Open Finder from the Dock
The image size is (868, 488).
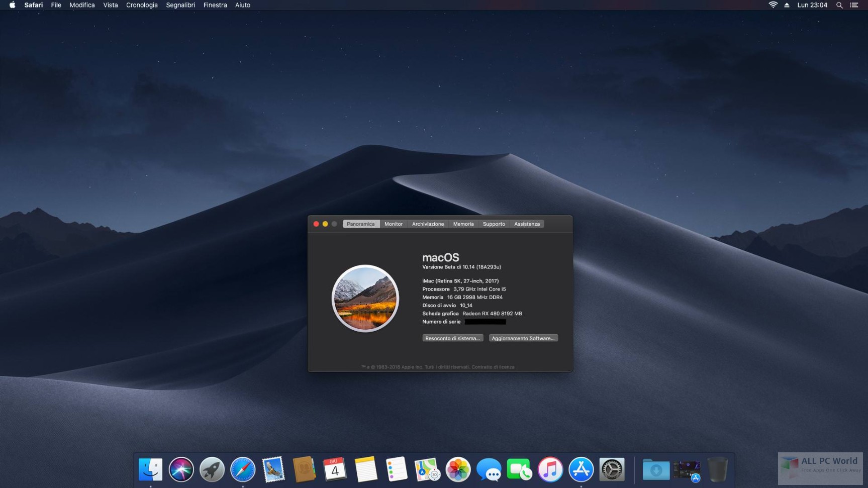pyautogui.click(x=150, y=470)
